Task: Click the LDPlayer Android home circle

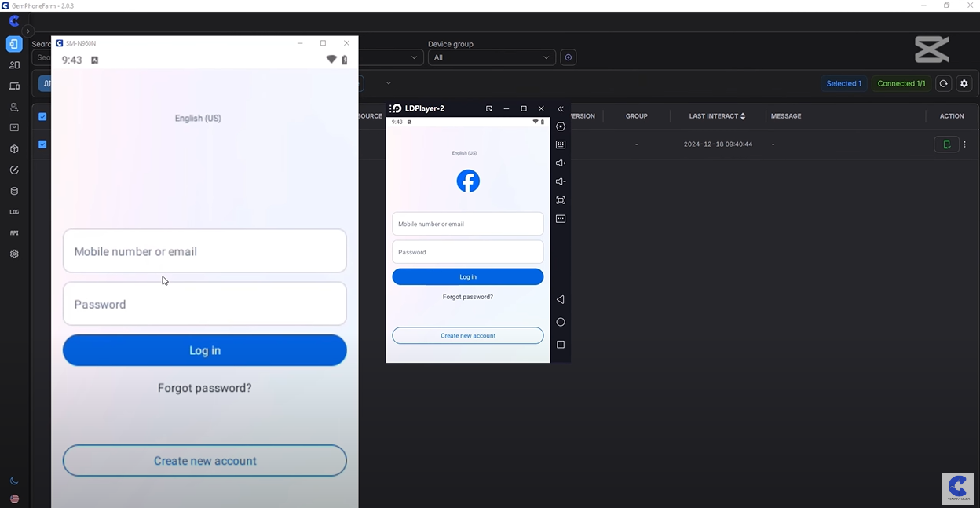Action: pos(561,322)
